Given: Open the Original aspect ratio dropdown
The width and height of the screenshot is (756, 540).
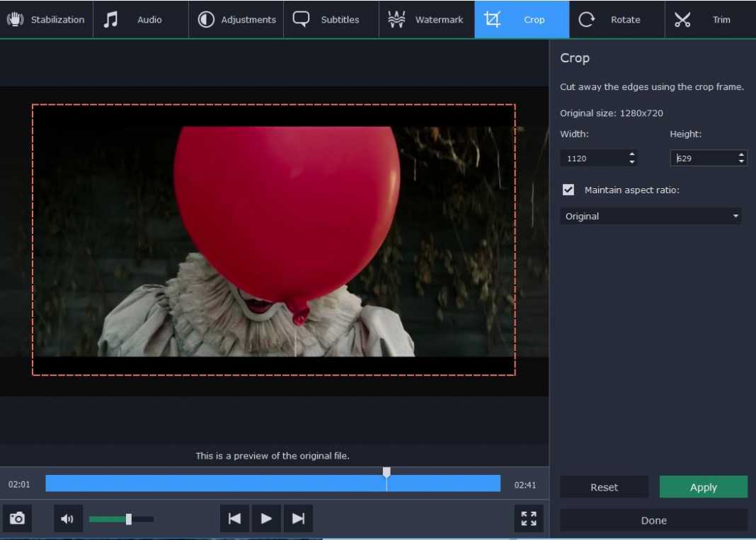Looking at the screenshot, I should (x=651, y=216).
